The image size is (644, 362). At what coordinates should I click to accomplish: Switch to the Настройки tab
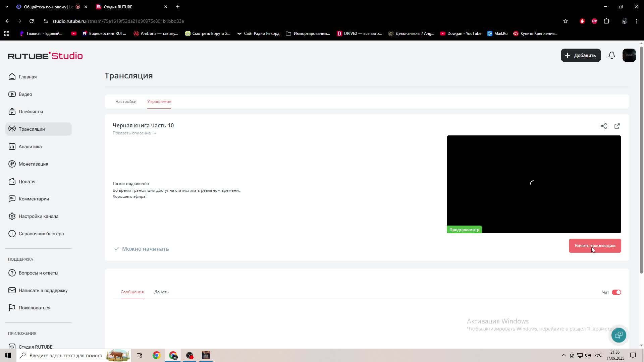(x=126, y=102)
